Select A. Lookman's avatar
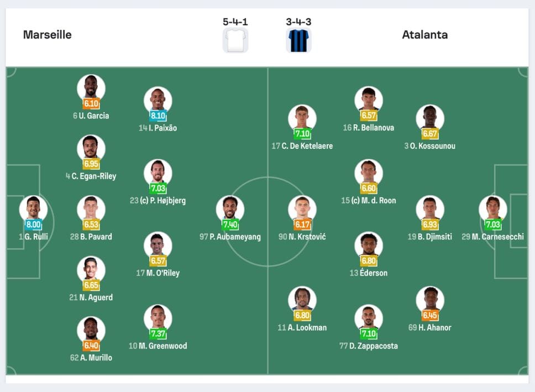The width and height of the screenshot is (535, 392). point(302,299)
